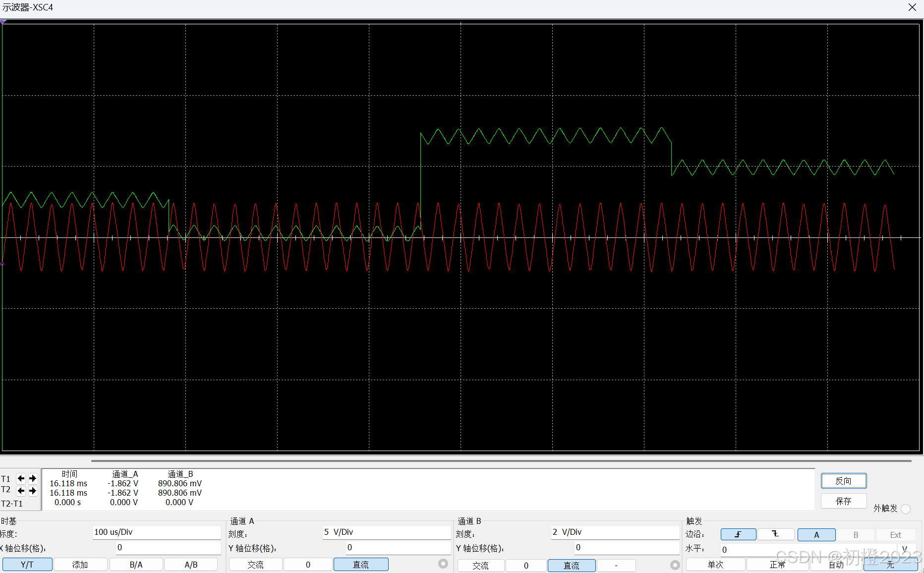
Task: Choose trigger source B
Action: tap(856, 535)
